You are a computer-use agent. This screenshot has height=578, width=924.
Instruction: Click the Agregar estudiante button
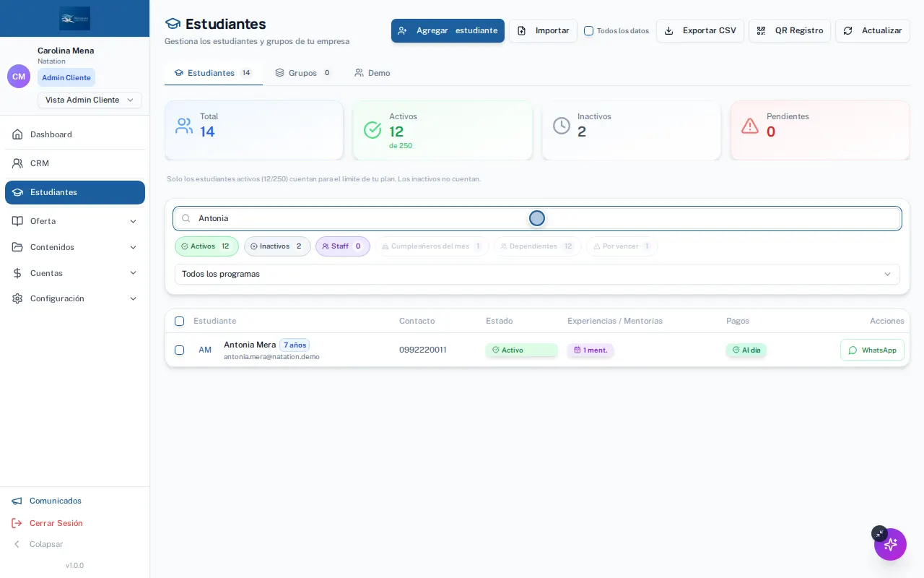pyautogui.click(x=448, y=30)
